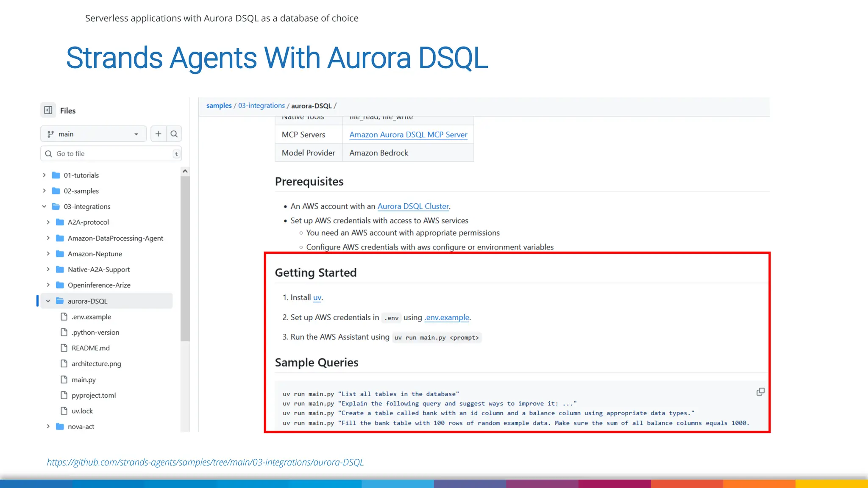Click the add file plus button
The height and width of the screenshot is (488, 868).
[158, 134]
